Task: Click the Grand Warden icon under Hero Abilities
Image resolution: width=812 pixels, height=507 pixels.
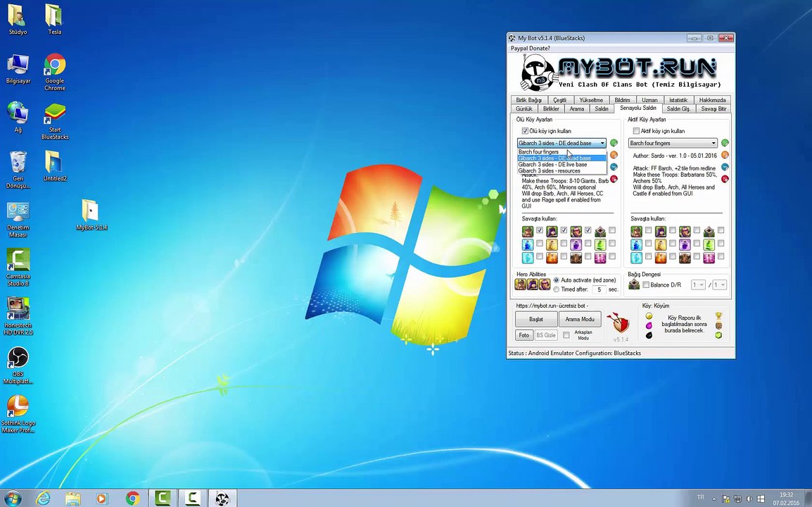Action: click(545, 284)
